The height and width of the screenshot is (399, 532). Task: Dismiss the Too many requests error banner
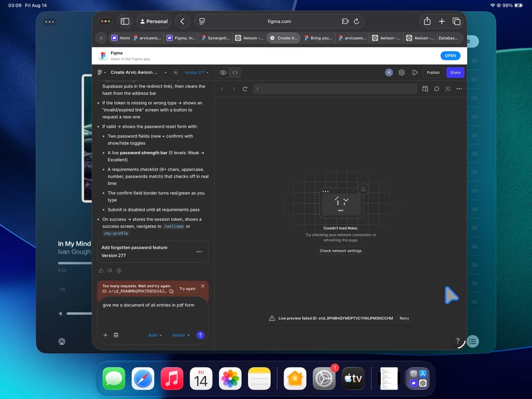point(203,286)
